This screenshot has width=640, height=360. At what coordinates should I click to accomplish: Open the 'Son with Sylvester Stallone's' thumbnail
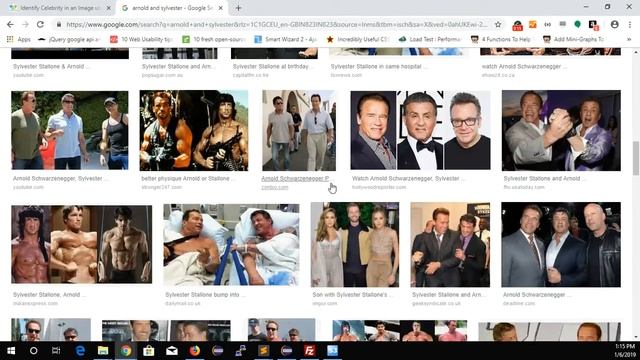(355, 244)
